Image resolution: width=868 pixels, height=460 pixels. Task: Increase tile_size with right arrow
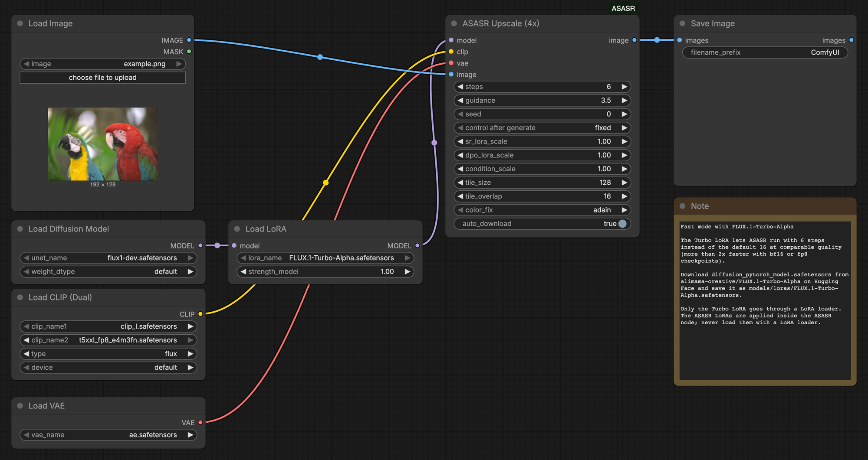pos(624,183)
